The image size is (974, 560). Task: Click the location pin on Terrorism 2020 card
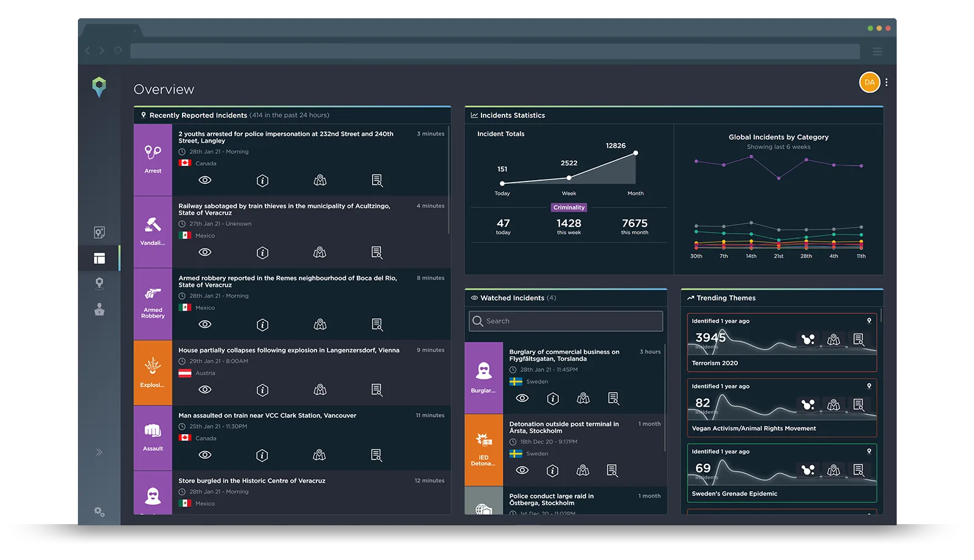pos(869,321)
